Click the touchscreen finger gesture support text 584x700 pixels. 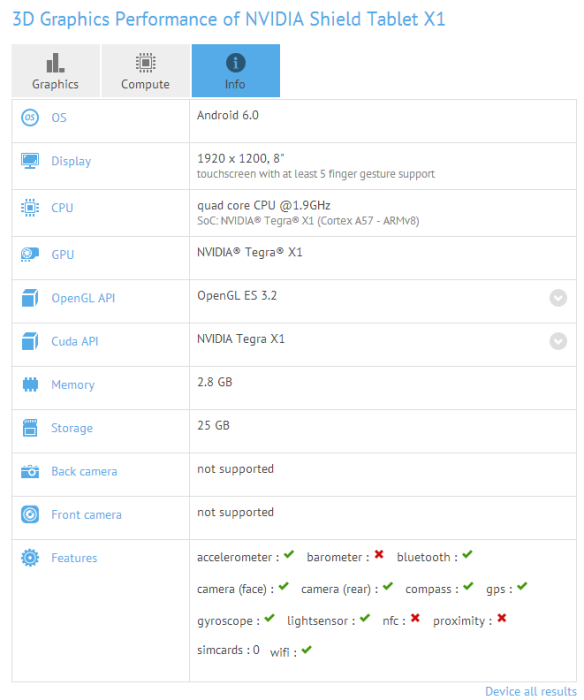(316, 174)
